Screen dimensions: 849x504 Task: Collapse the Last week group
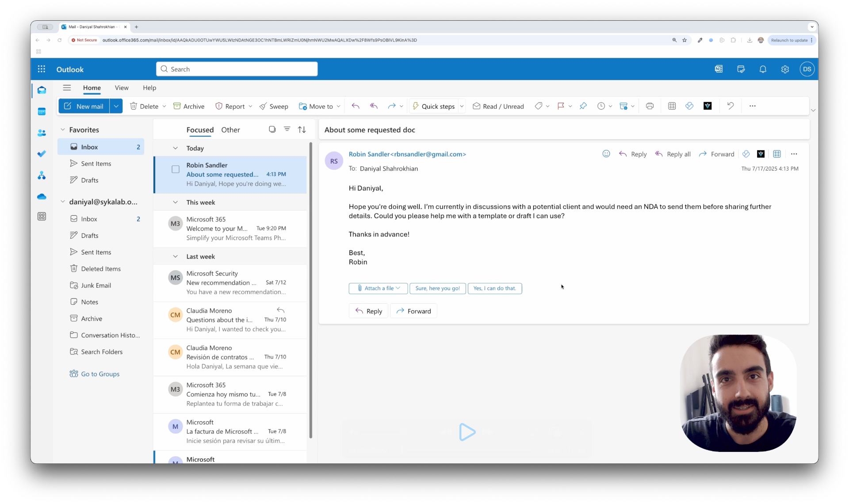175,256
